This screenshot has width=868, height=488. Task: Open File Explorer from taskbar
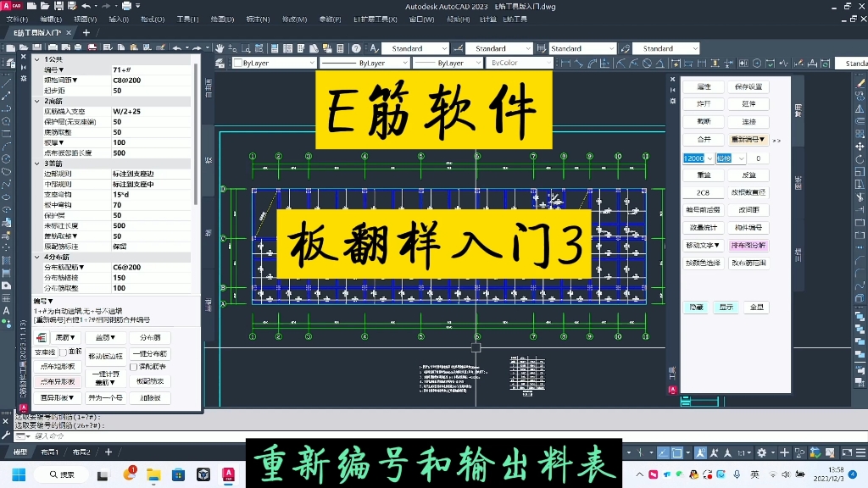coord(153,474)
